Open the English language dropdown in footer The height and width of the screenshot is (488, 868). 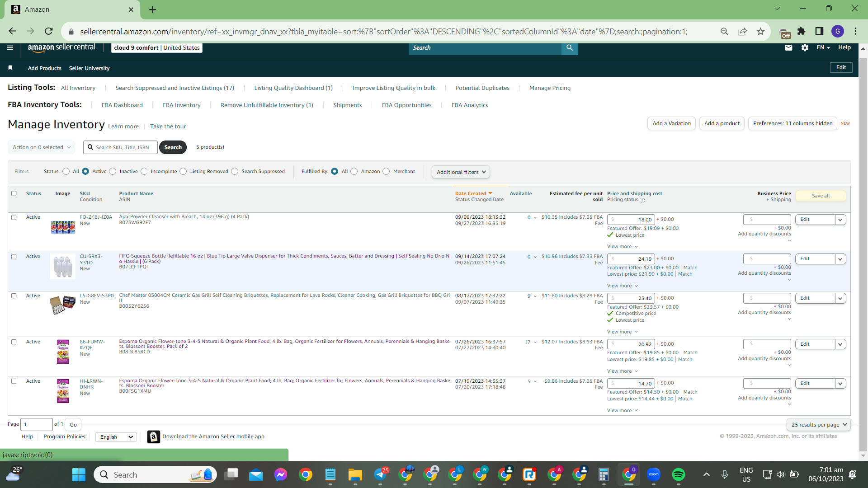[116, 437]
